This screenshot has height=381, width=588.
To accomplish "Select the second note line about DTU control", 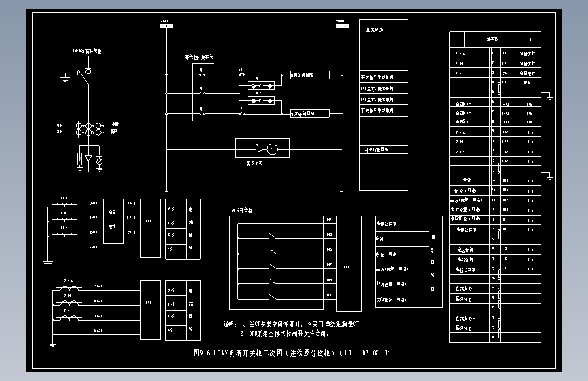I will click(284, 334).
